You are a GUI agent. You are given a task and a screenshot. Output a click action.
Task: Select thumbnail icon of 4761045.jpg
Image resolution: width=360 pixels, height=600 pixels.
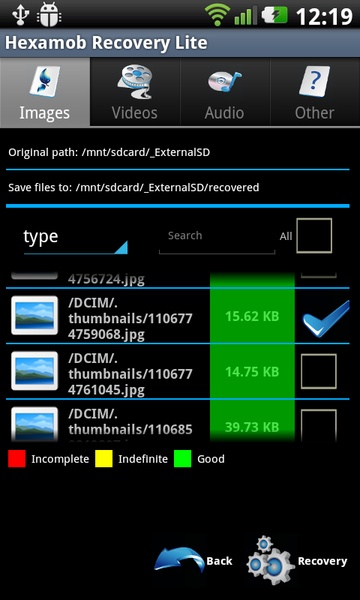tap(34, 371)
